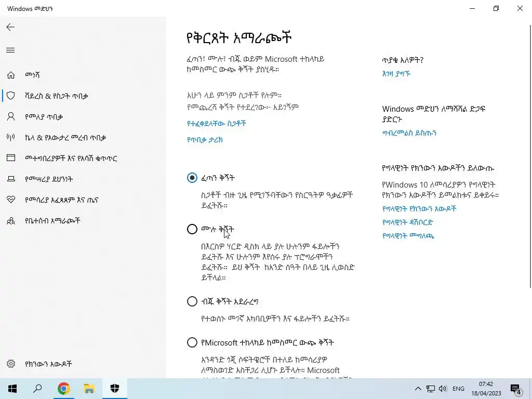Click the family options people icon
Viewport: 532px width, 399px height.
tap(11, 221)
